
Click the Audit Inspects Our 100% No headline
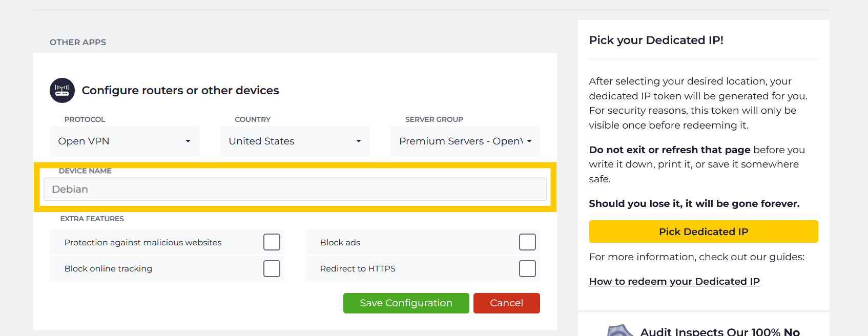pyautogui.click(x=720, y=331)
